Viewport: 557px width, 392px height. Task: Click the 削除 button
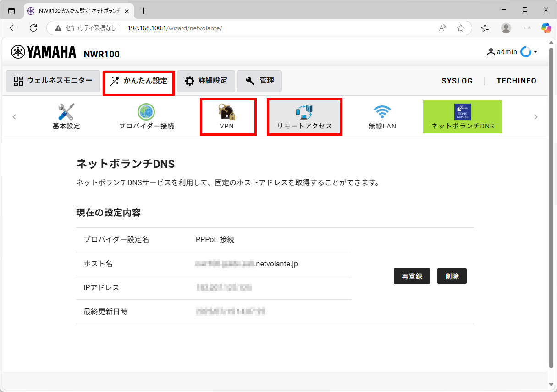(452, 276)
